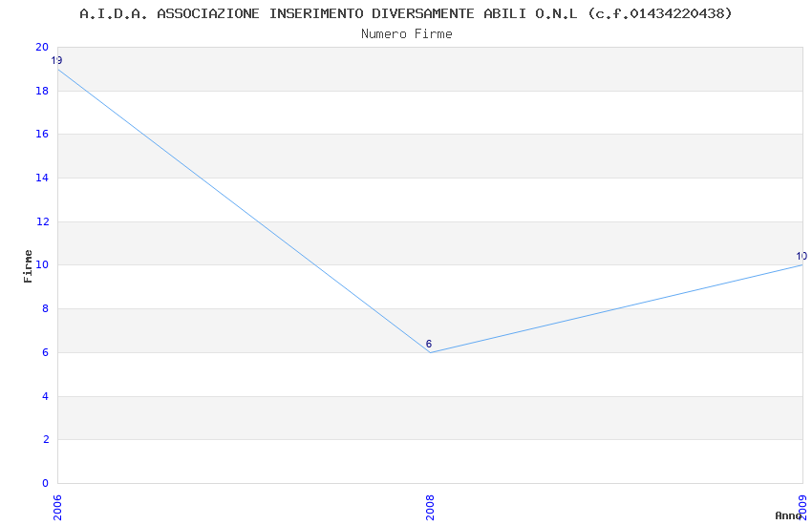The height and width of the screenshot is (525, 812).
Task: Click y-axis tick value 0
Action: pyautogui.click(x=46, y=484)
